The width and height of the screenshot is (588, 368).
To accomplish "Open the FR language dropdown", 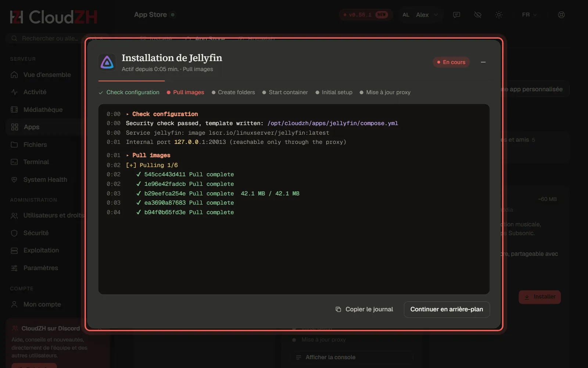I will point(529,15).
